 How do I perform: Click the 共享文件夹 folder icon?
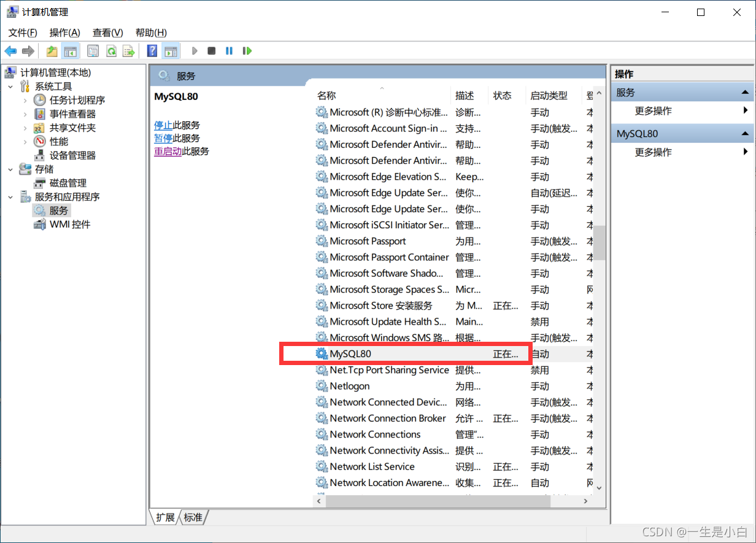40,128
